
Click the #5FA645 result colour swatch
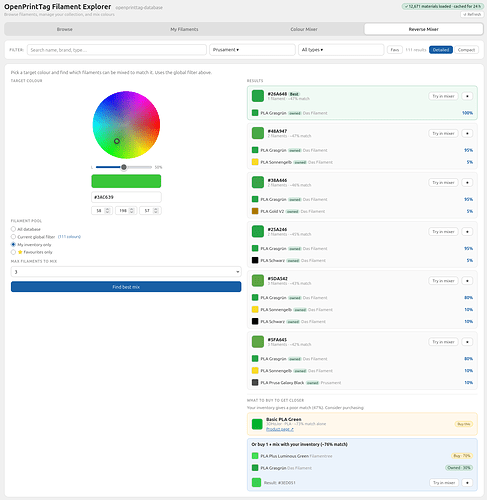coord(258,342)
